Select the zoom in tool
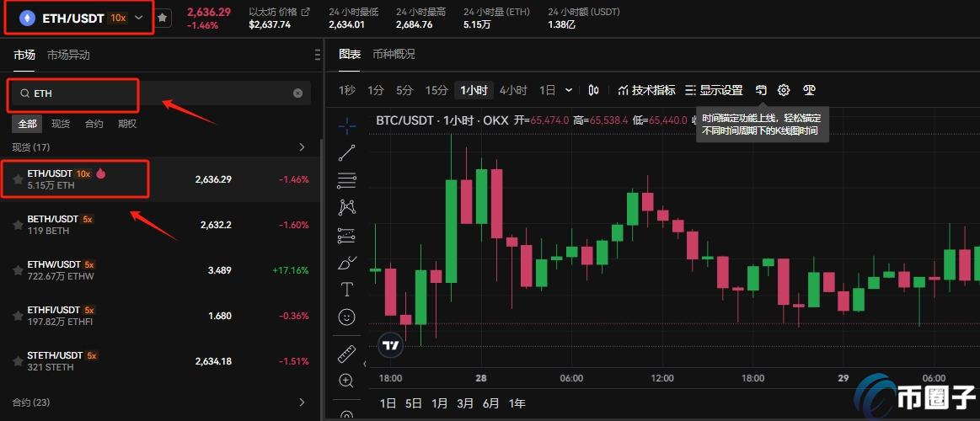The width and height of the screenshot is (980, 421). point(346,381)
